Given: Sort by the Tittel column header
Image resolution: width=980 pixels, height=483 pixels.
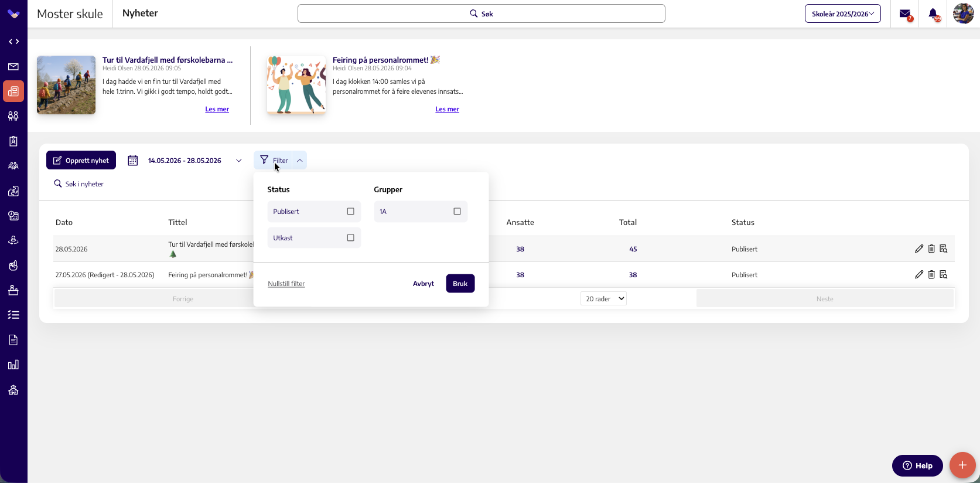Looking at the screenshot, I should pos(177,222).
